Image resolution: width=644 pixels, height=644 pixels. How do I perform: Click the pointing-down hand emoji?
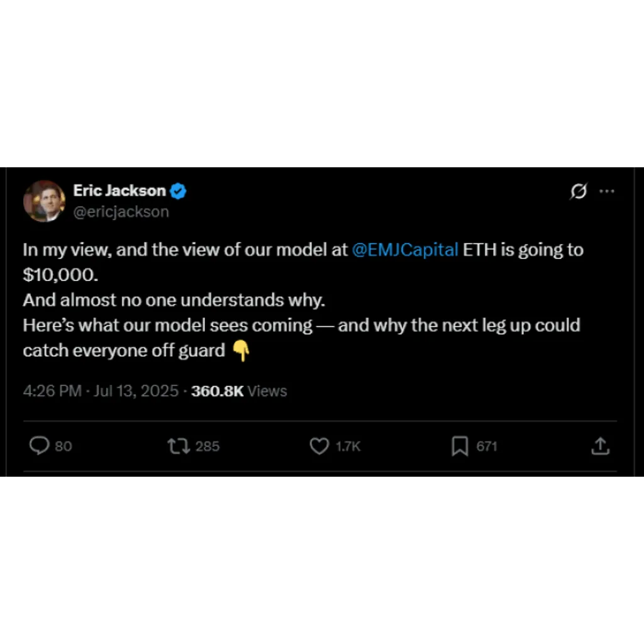(241, 351)
